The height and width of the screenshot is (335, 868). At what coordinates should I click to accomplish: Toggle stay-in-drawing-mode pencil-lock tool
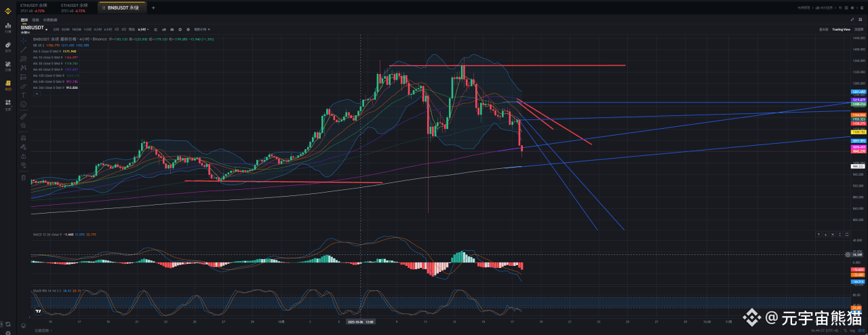[x=23, y=147]
